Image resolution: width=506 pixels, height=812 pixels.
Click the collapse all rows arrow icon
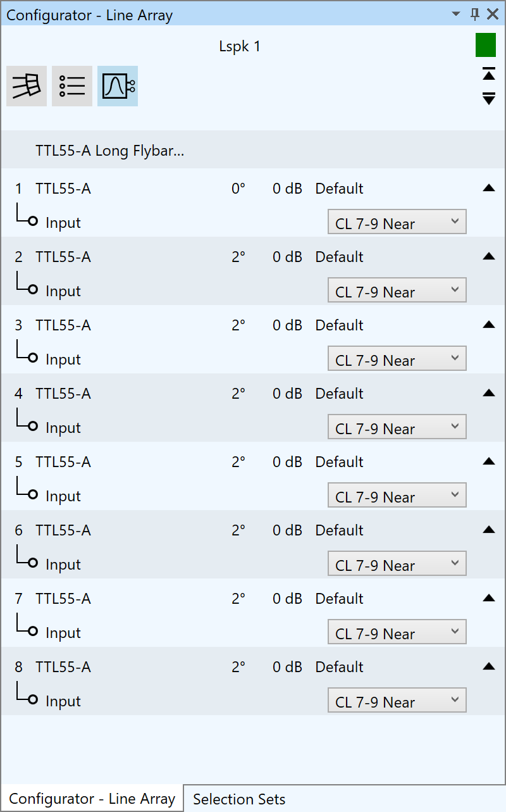[x=489, y=74]
